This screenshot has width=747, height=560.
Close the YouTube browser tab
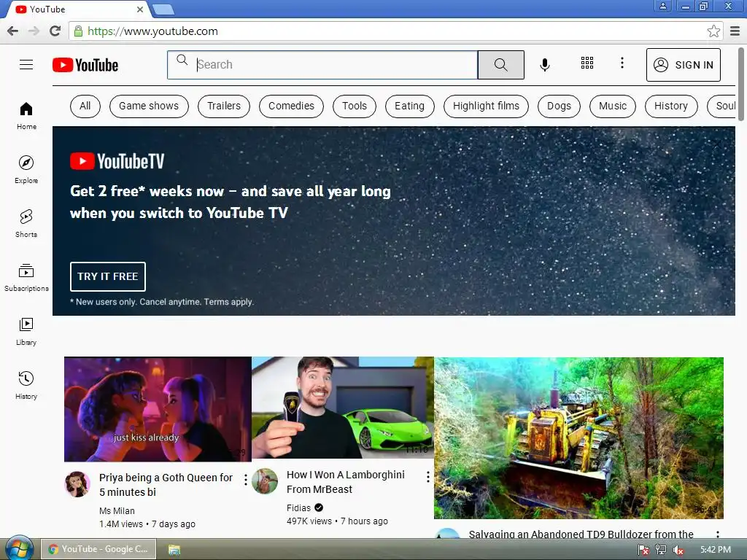tap(139, 9)
